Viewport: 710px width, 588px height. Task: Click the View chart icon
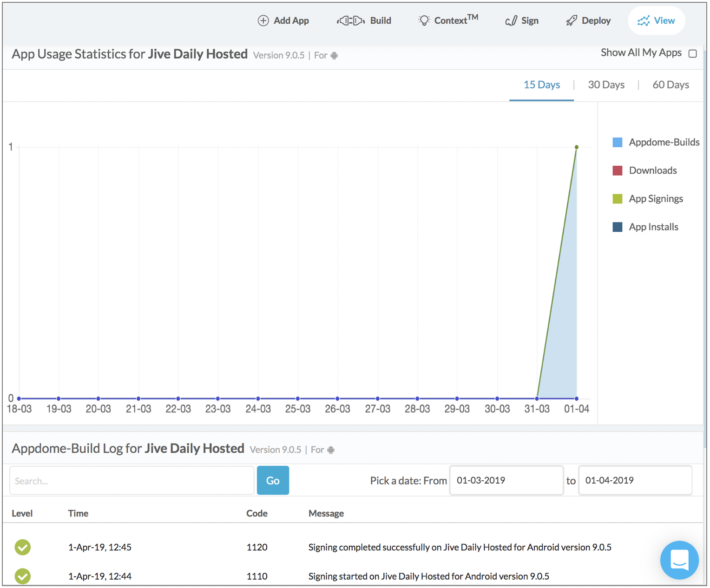[x=644, y=21]
